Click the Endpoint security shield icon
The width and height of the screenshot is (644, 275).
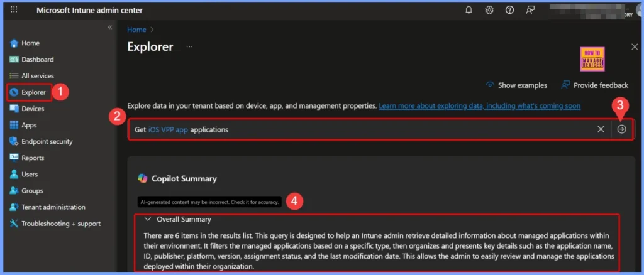click(x=14, y=141)
